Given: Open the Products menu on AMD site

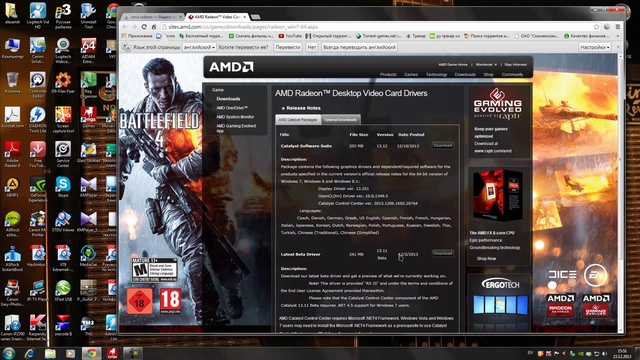Looking at the screenshot, I should (388, 74).
